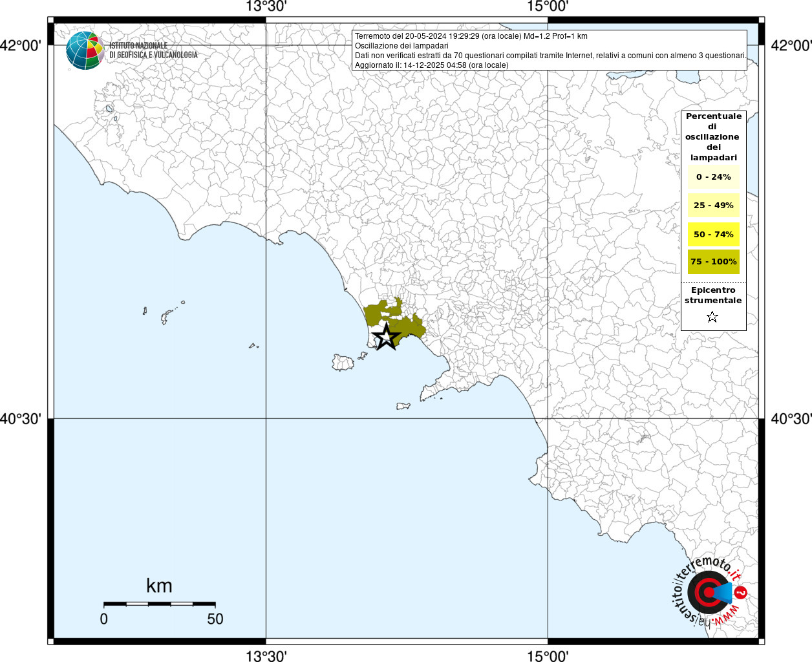The height and width of the screenshot is (662, 812).
Task: Click the 'Epicentro strumentale' legend label
Action: point(713,295)
